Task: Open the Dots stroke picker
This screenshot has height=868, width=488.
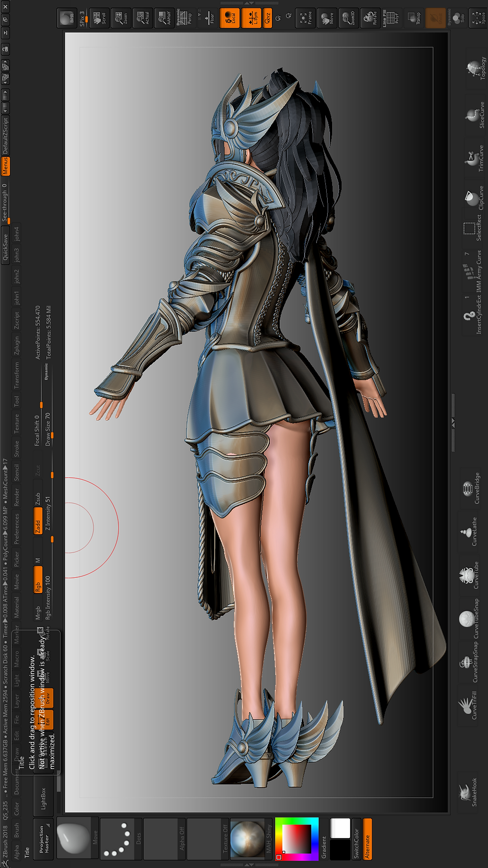Action: click(121, 838)
